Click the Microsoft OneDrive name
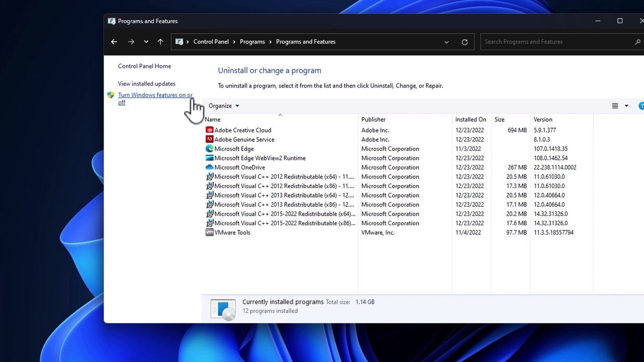The width and height of the screenshot is (644, 362). tap(239, 167)
